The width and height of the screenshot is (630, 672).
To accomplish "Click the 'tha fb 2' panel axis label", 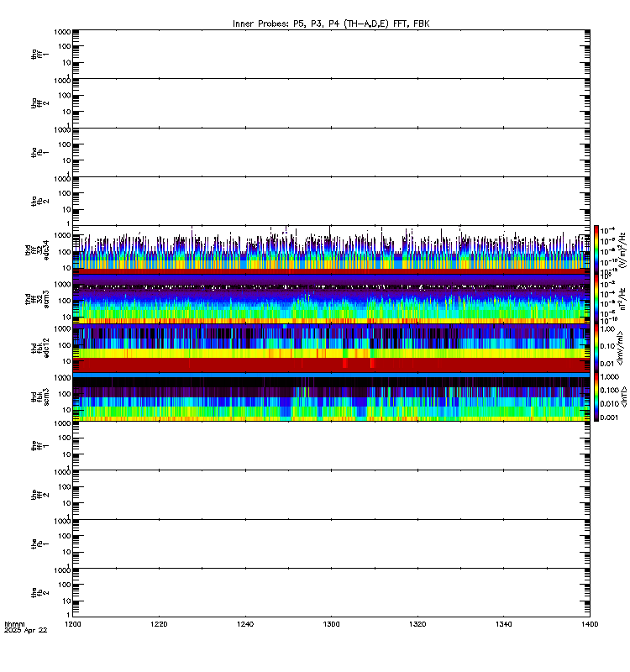I will tap(39, 201).
